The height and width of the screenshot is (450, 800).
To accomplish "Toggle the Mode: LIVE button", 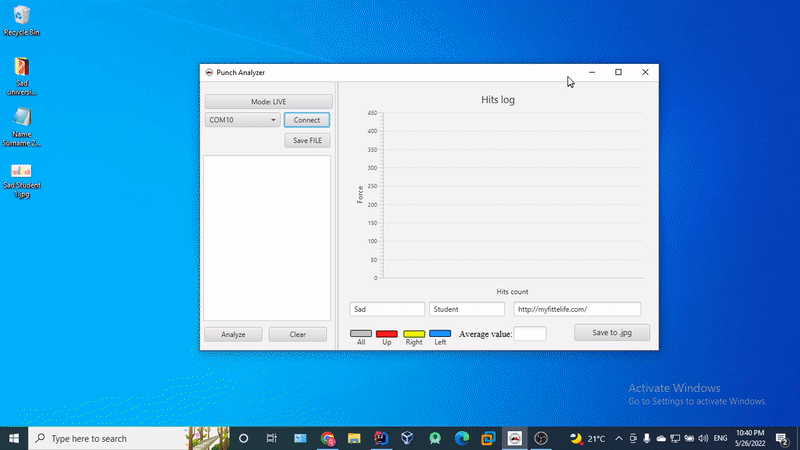I will click(268, 102).
